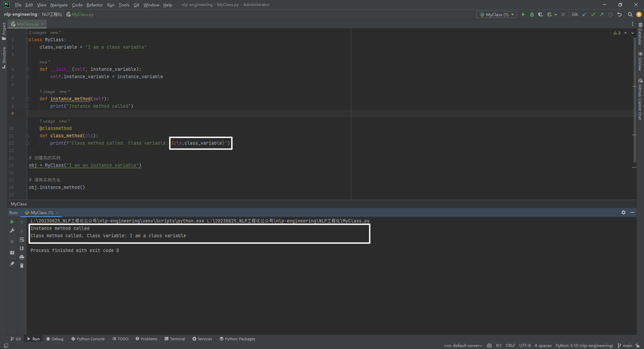Image resolution: width=644 pixels, height=349 pixels.
Task: Click the warnings indicator showing 3
Action: point(617,33)
